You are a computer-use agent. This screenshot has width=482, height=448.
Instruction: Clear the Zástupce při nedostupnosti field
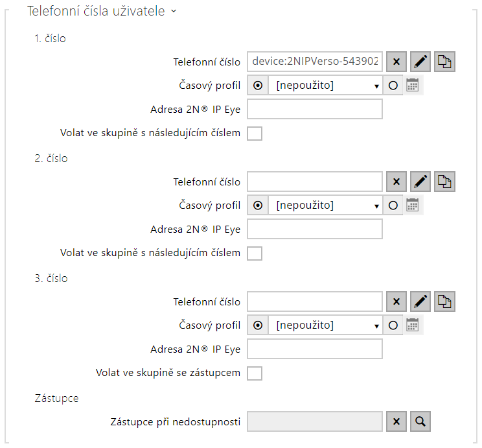click(x=396, y=421)
